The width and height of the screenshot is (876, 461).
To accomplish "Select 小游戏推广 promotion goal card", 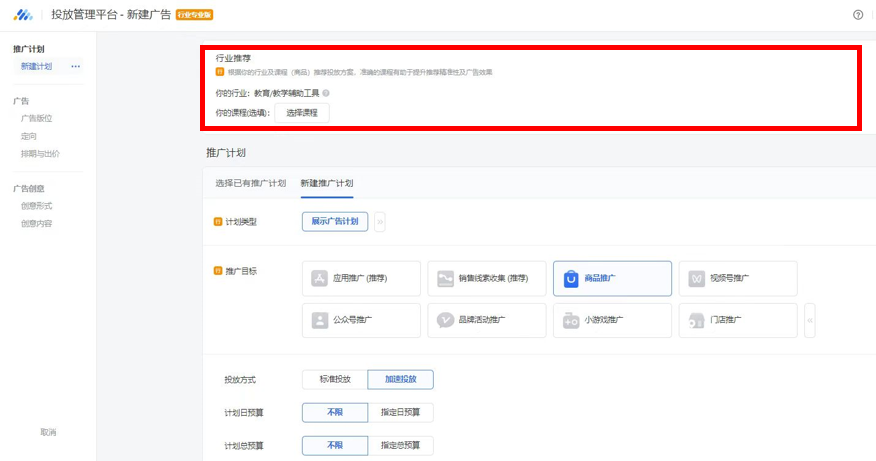I will coord(612,320).
